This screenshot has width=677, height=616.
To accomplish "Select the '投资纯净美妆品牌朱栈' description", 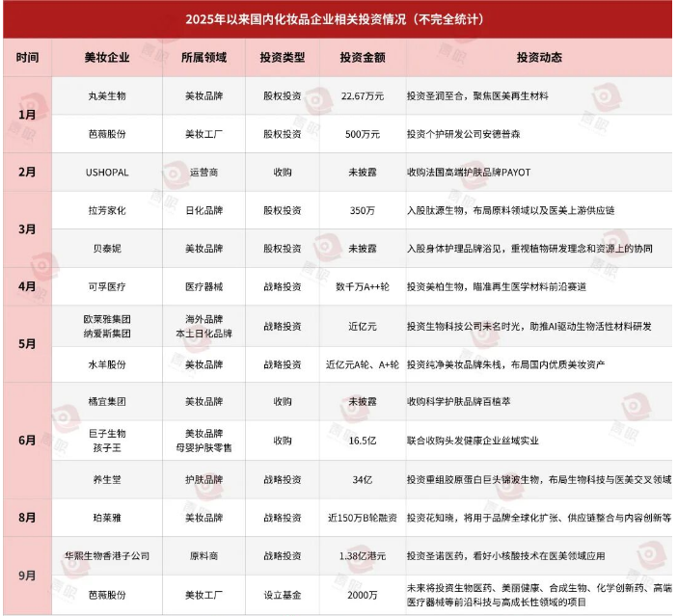I will click(x=505, y=364).
